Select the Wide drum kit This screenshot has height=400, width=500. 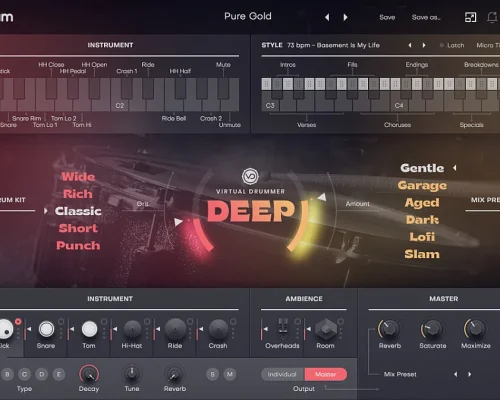tap(78, 177)
